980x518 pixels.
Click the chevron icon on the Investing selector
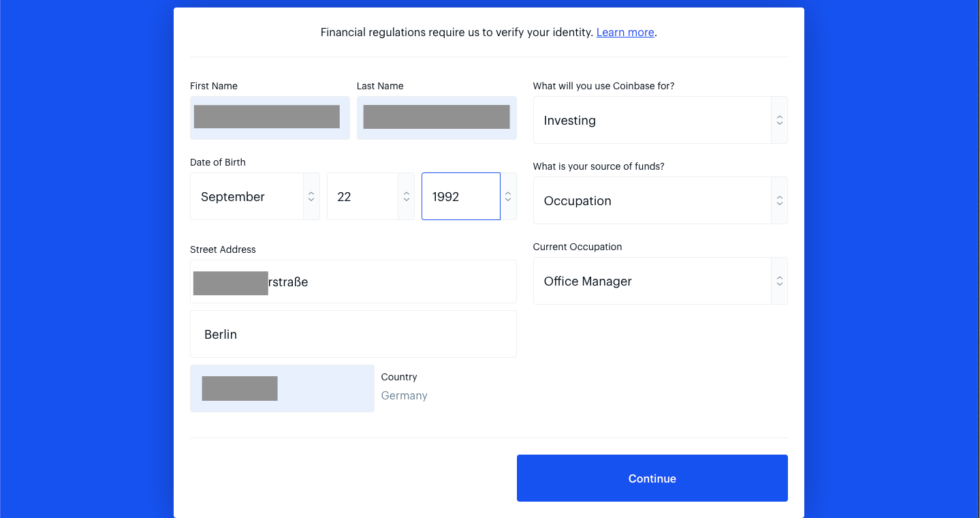(x=780, y=120)
